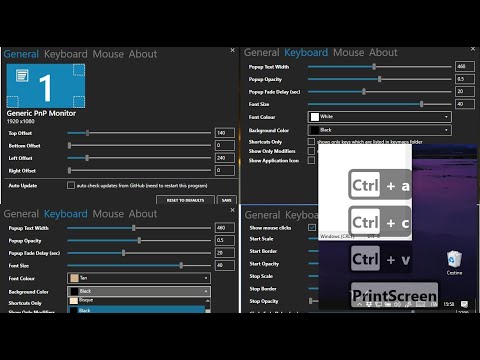Viewport: 480px width, 360px height.
Task: Click the PrintScreen keystroke popup
Action: [x=394, y=295]
